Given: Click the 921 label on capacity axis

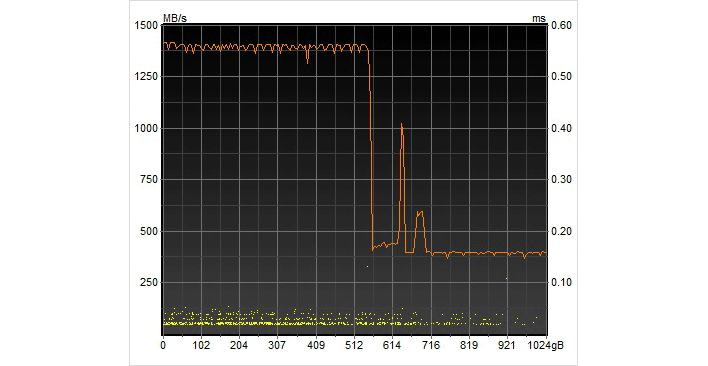Looking at the screenshot, I should click(x=508, y=346).
